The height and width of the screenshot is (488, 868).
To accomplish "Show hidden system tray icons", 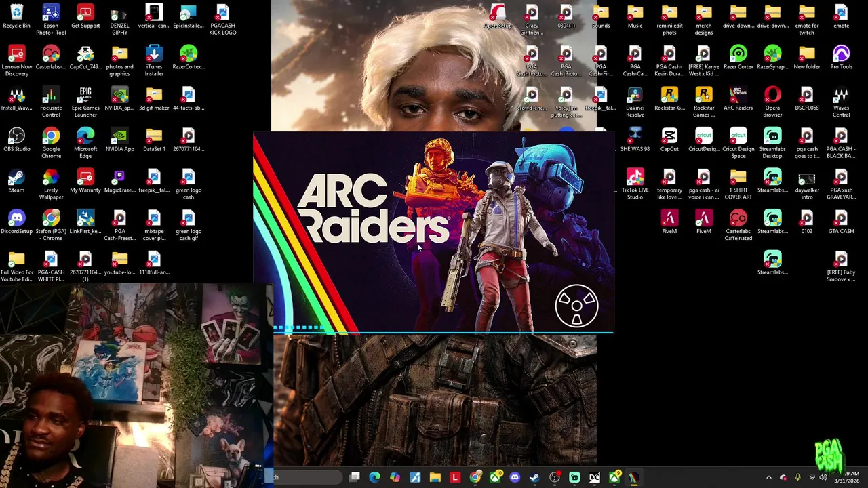I will tap(768, 477).
